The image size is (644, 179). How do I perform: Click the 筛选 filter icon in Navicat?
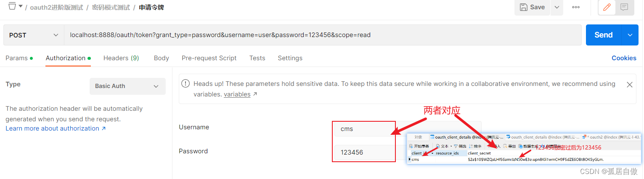pyautogui.click(x=456, y=146)
